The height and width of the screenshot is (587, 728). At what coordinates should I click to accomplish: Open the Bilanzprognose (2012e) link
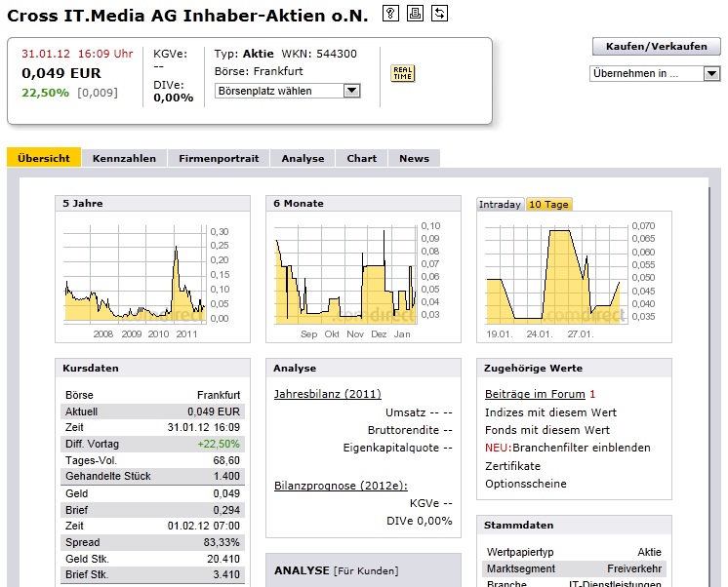tap(341, 485)
